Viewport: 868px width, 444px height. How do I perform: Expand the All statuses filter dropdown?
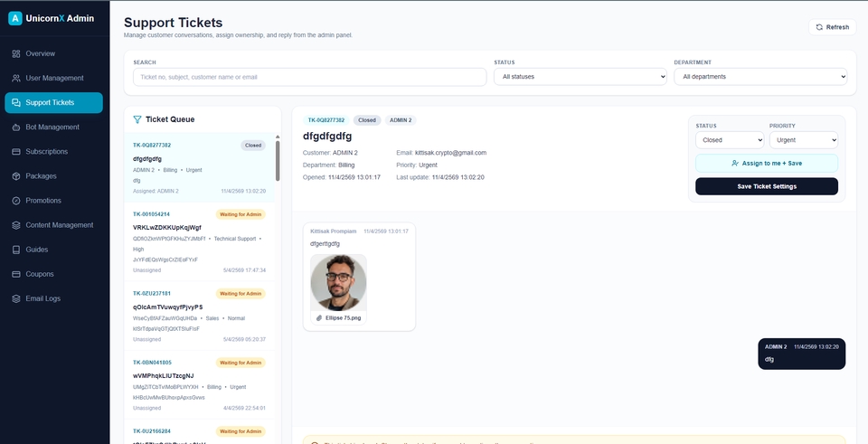coord(580,77)
